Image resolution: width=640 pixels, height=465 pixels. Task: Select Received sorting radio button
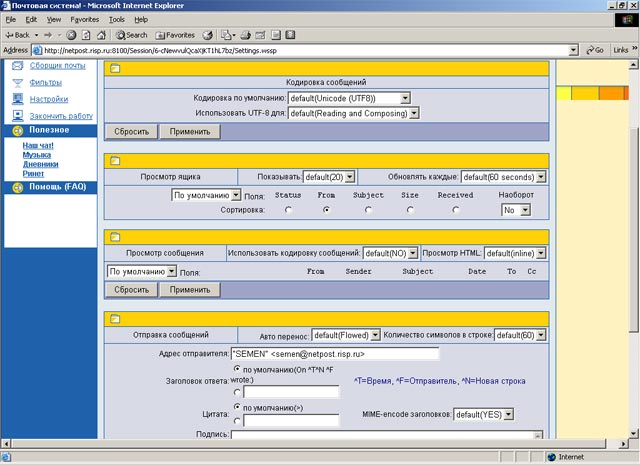pos(456,210)
